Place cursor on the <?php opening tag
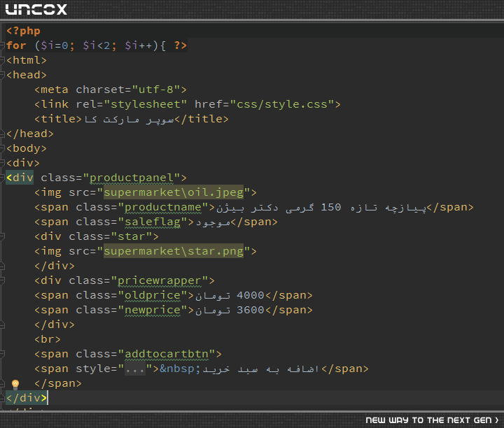The image size is (504, 428). 23,31
